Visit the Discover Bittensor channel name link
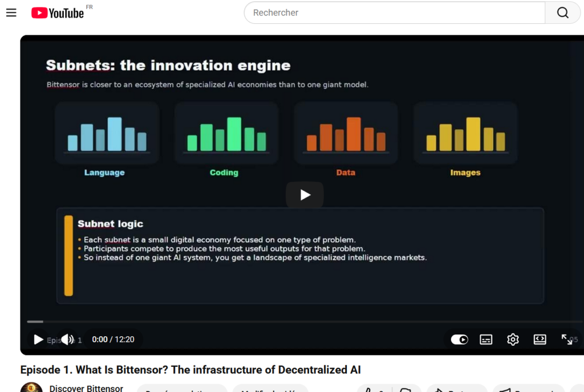This screenshot has height=392, width=584. click(86, 388)
